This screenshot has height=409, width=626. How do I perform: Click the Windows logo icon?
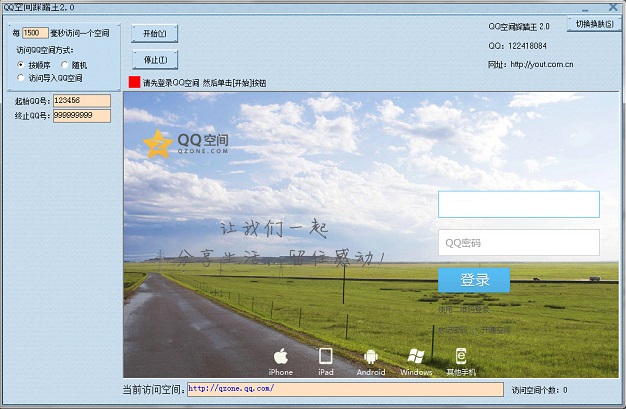(416, 356)
